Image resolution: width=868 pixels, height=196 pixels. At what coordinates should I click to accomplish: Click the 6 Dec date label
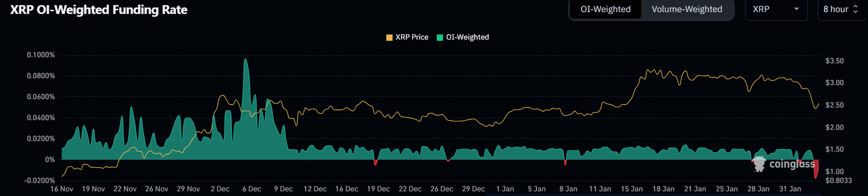(x=251, y=189)
